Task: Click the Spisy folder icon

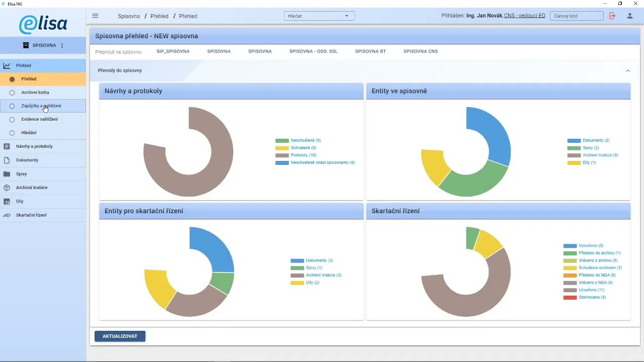Action: [x=7, y=174]
